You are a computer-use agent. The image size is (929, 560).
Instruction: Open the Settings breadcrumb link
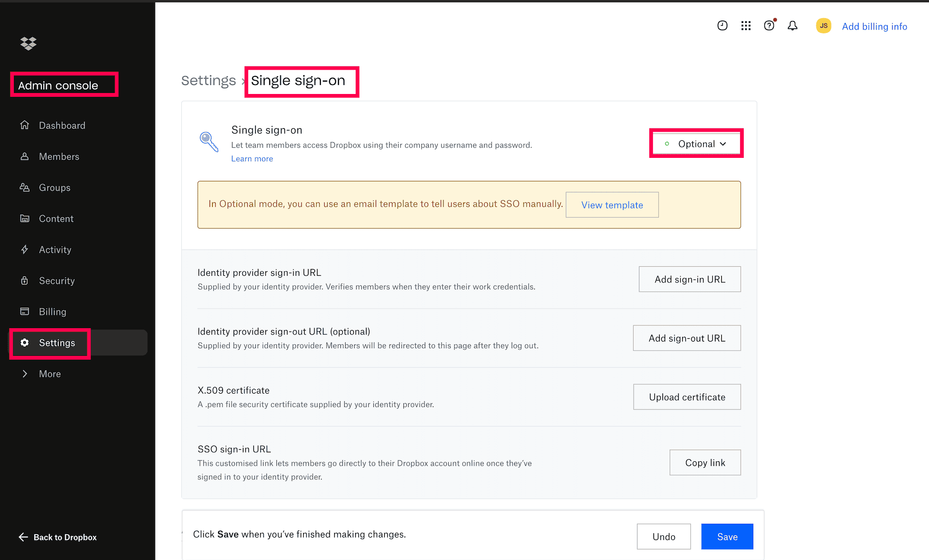coord(209,80)
